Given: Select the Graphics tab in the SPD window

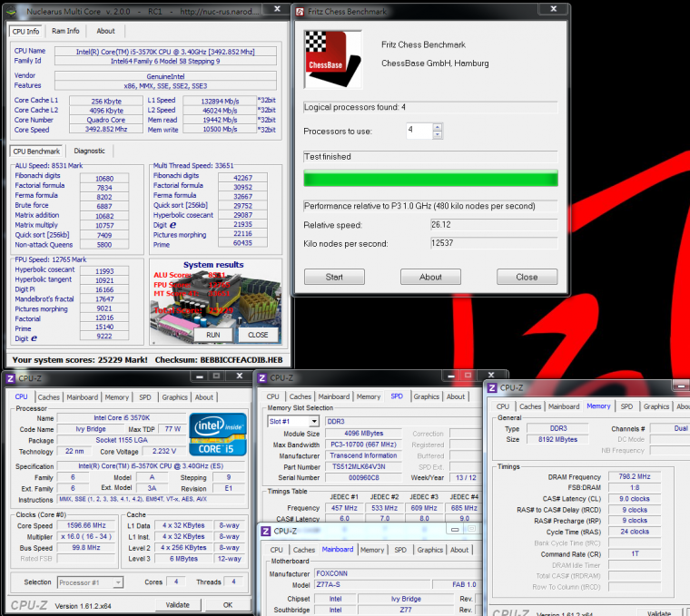Looking at the screenshot, I should pyautogui.click(x=426, y=396).
